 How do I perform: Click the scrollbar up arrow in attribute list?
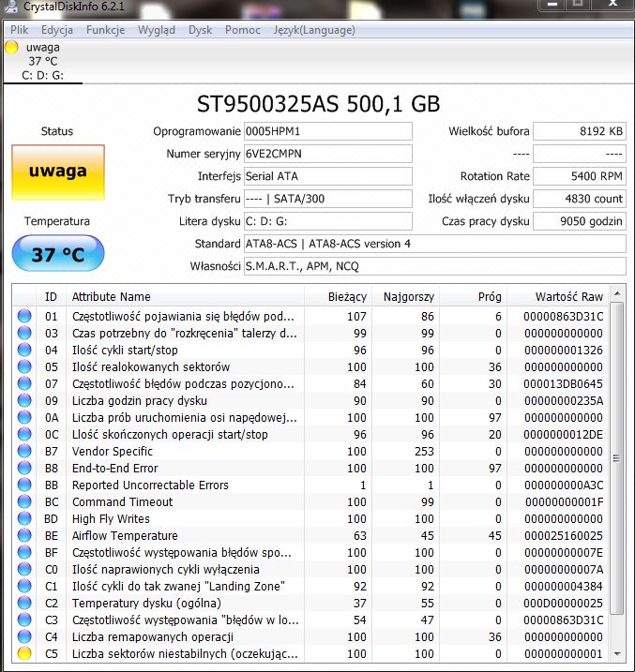point(617,293)
